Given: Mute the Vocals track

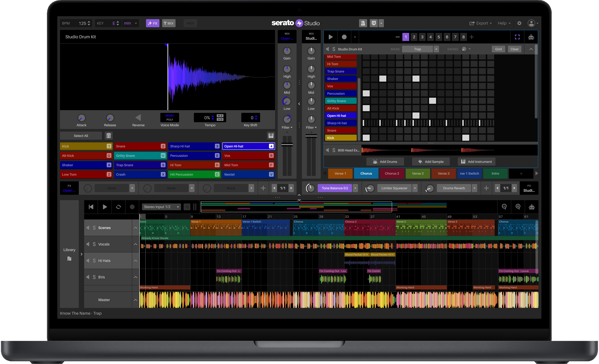Looking at the screenshot, I should (88, 244).
